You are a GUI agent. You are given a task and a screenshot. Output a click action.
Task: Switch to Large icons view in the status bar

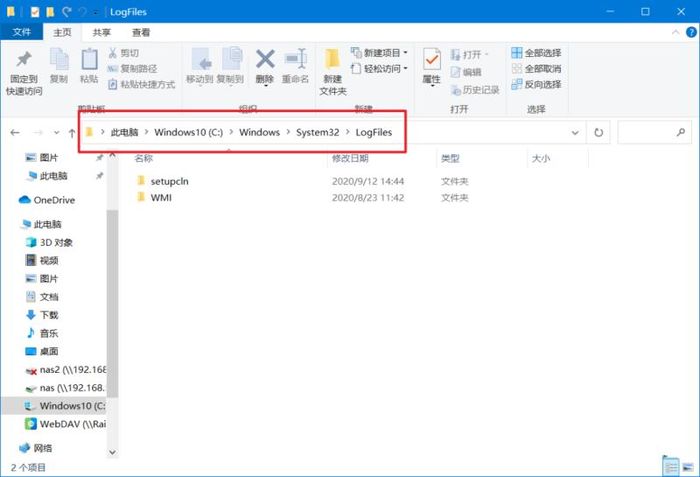click(688, 467)
